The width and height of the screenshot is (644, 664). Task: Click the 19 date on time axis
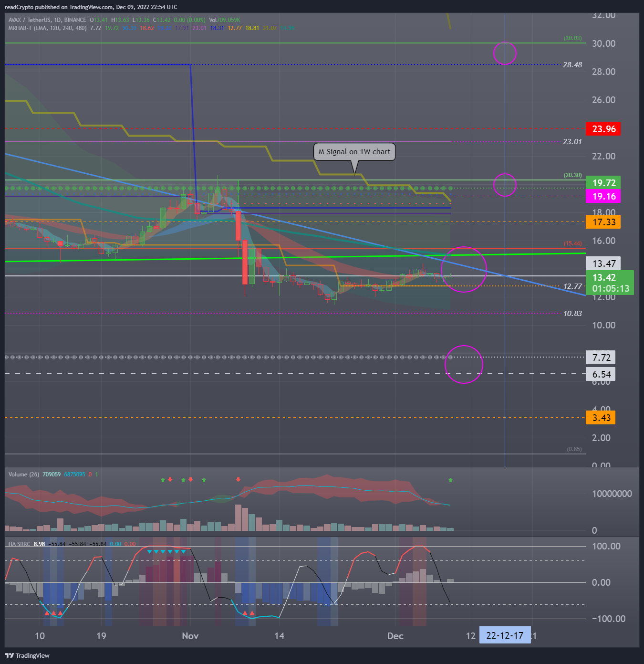101,636
